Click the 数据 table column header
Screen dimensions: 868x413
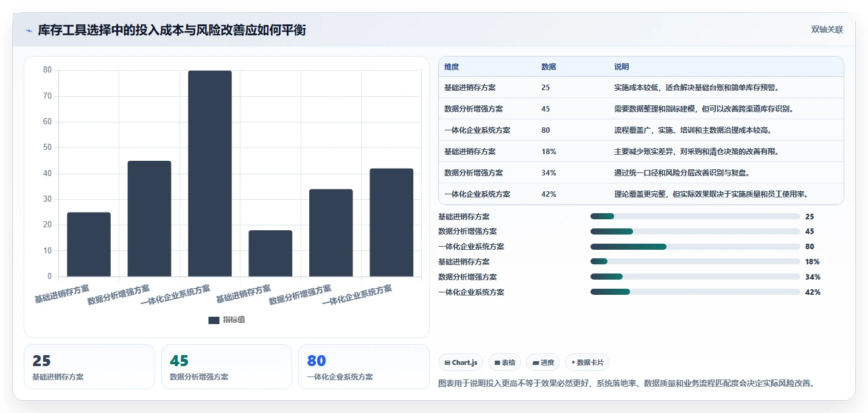coord(548,66)
